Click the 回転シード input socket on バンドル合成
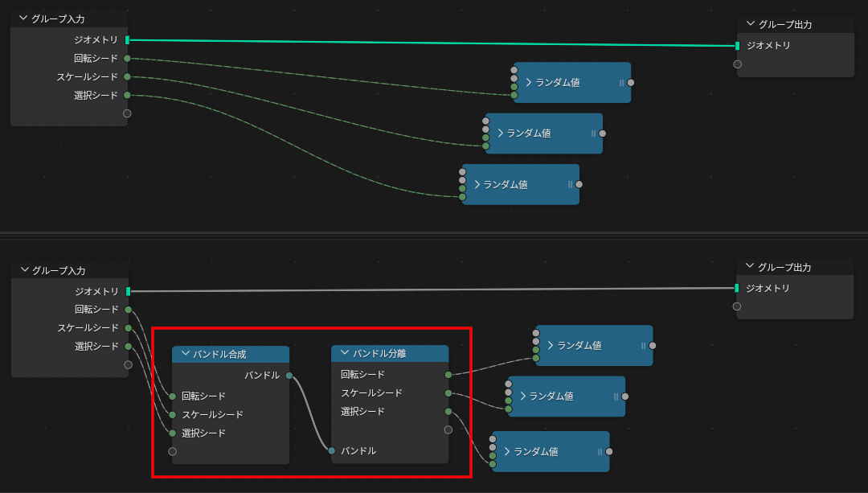 [174, 395]
